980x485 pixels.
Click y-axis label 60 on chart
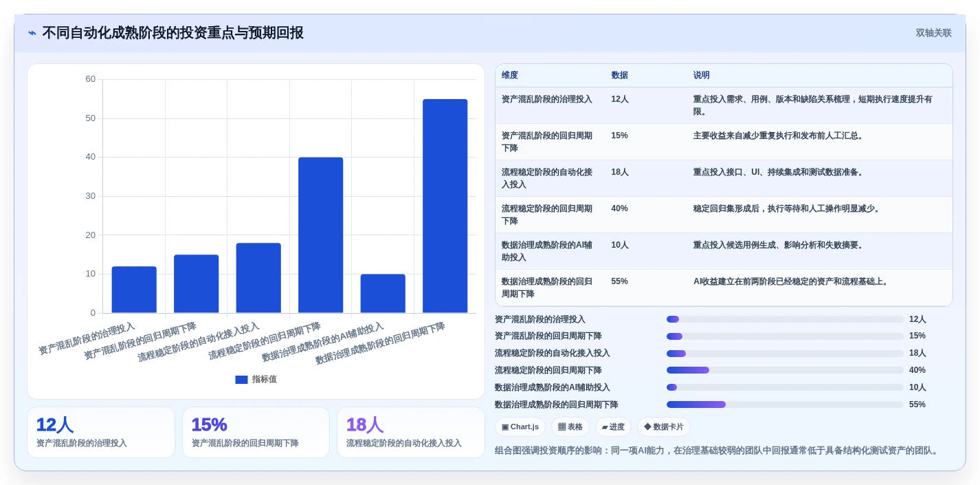click(x=91, y=79)
